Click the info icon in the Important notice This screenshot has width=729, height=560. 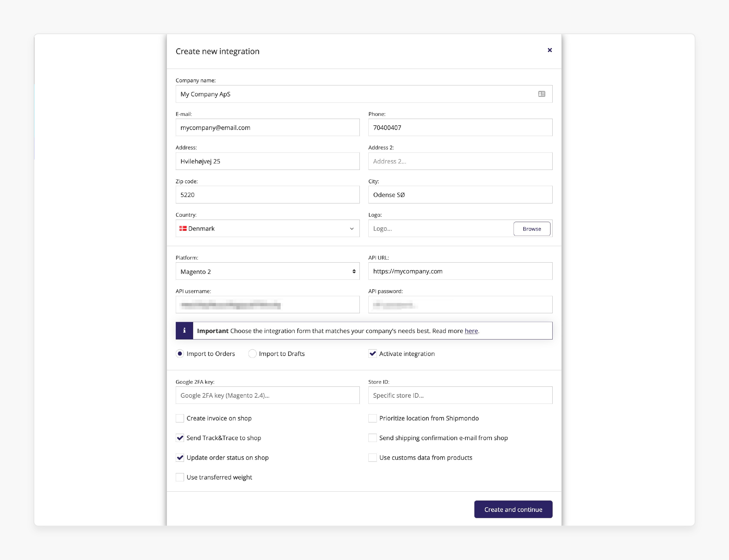(x=184, y=331)
